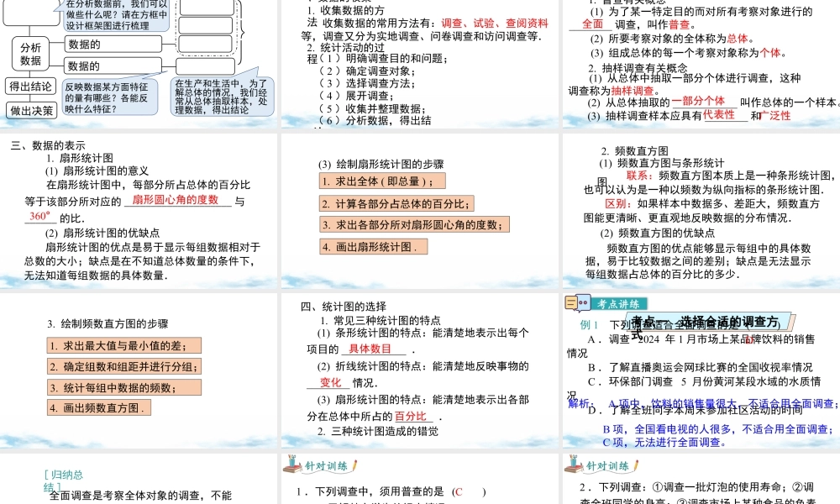The width and height of the screenshot is (840, 504).
Task: Click the 考点讲练 badge label
Action: (619, 303)
